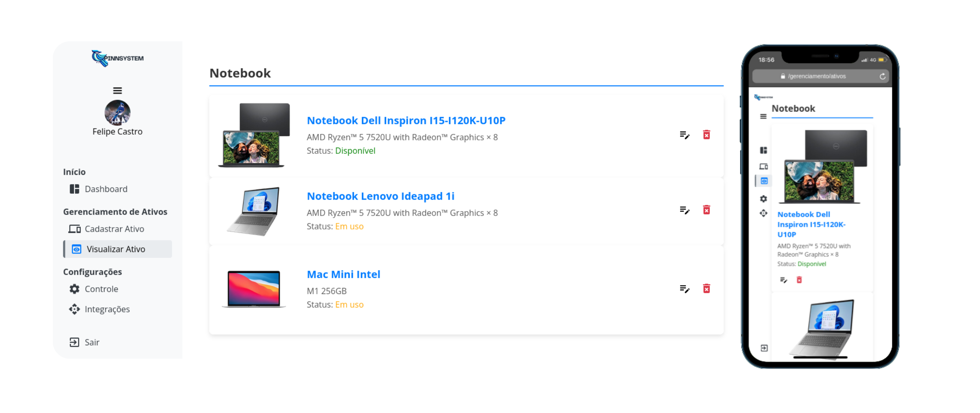Viewport: 980px width, 413px height.
Task: Tap the logout icon in phone sidebar
Action: pyautogui.click(x=764, y=348)
